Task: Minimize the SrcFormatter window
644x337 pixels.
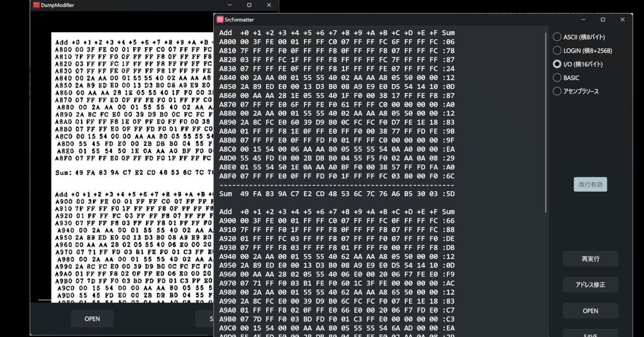Action: click(583, 19)
